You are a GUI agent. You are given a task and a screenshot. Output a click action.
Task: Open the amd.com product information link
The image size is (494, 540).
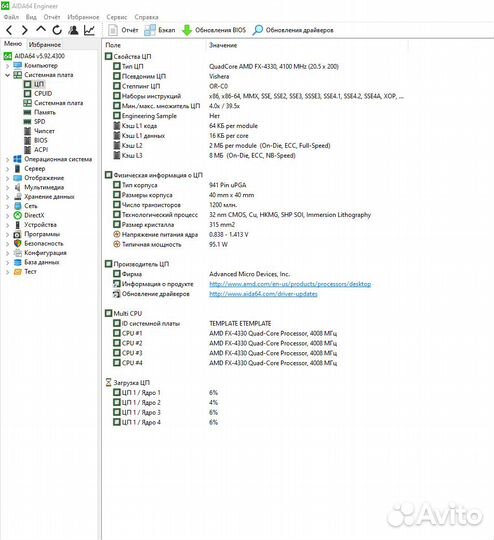(290, 284)
